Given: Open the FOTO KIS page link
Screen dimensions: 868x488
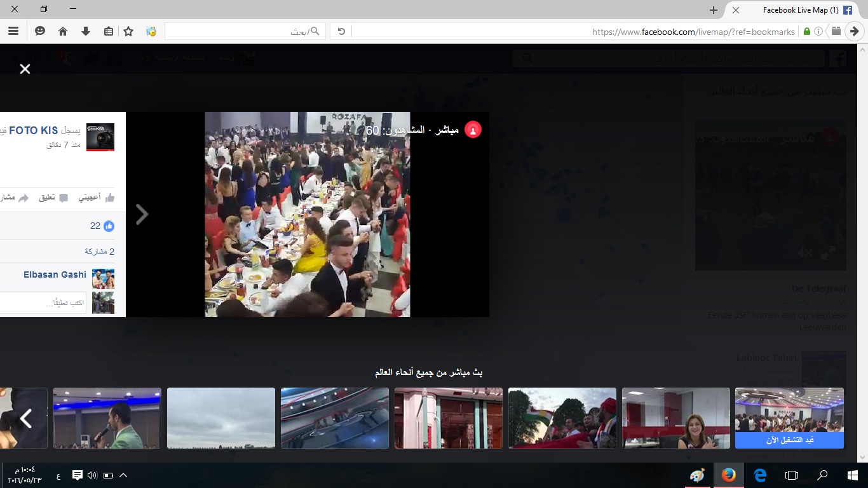Looking at the screenshot, I should click(33, 131).
